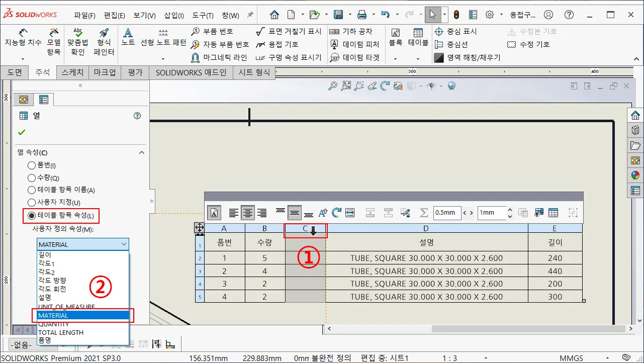Insert Balloon (부품 번호)

(212, 31)
